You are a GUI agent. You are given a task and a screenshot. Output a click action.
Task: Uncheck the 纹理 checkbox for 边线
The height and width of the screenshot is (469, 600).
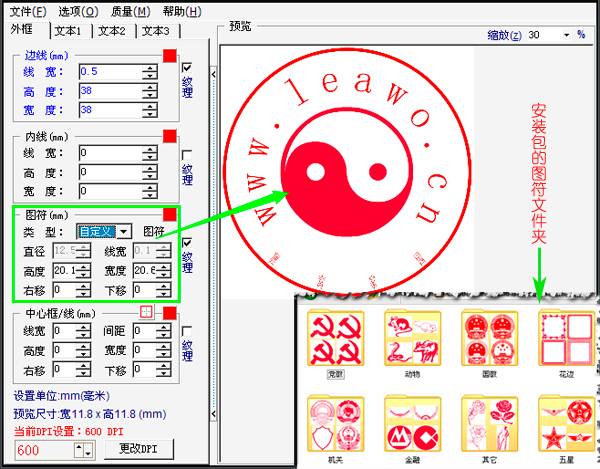pyautogui.click(x=187, y=68)
